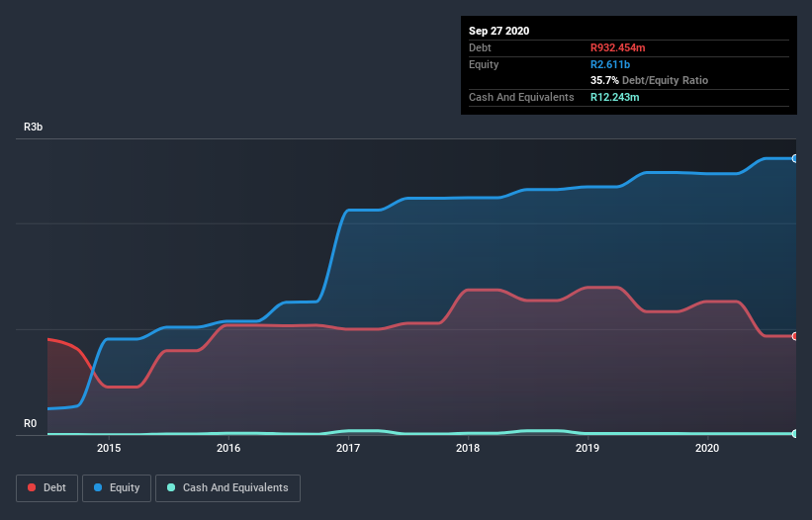
Task: Select the 2017 x-axis label
Action: pyautogui.click(x=348, y=448)
